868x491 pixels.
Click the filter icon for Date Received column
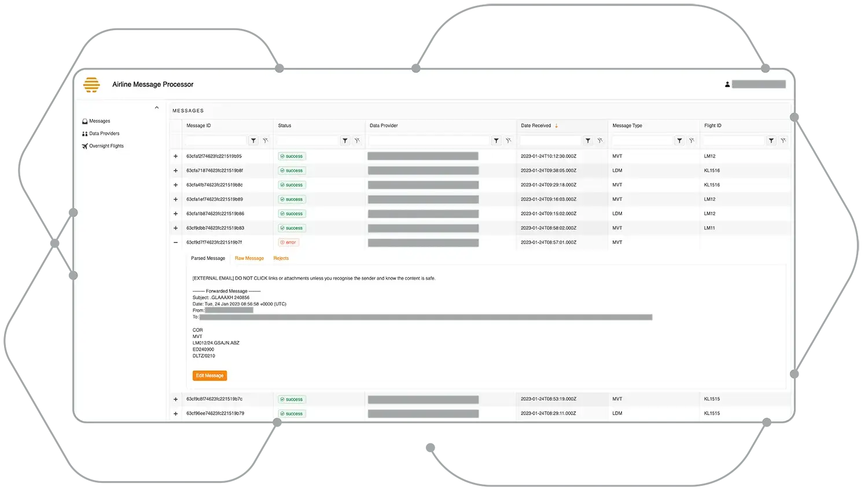pos(588,141)
